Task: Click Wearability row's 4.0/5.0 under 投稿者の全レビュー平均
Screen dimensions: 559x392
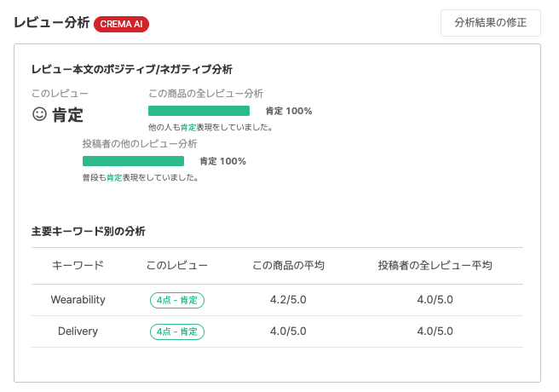Action: point(435,300)
